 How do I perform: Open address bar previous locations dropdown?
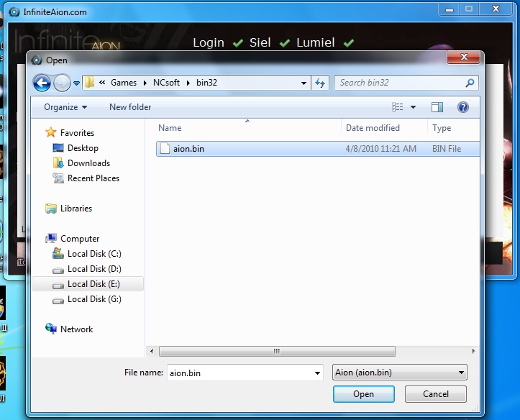304,83
